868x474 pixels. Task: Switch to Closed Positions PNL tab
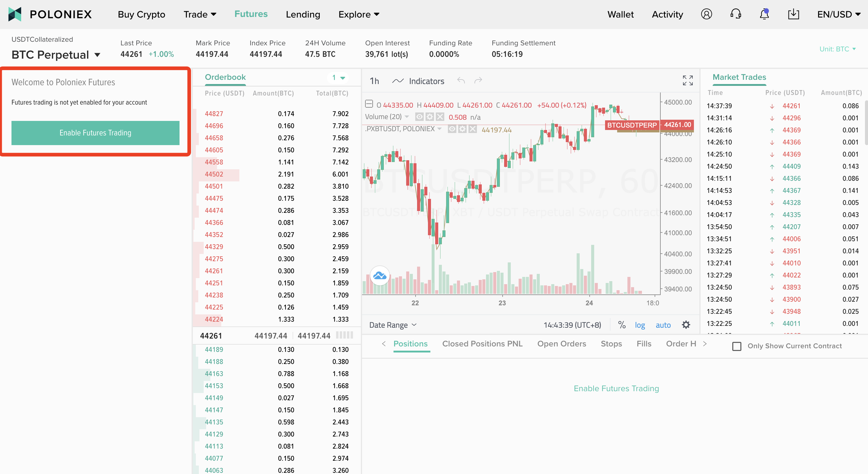tap(482, 343)
